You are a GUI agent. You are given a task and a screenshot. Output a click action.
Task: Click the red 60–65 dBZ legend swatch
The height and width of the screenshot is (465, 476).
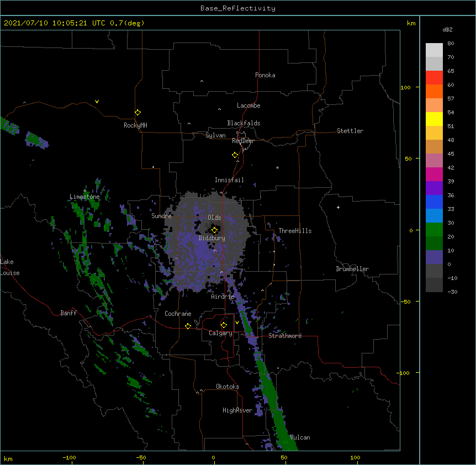[x=434, y=78]
